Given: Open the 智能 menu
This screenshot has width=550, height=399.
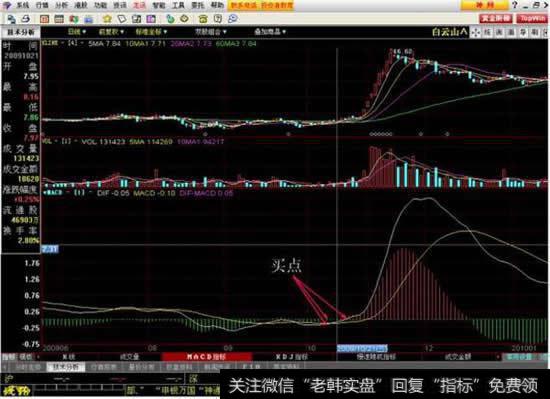Looking at the screenshot, I should click(159, 5).
